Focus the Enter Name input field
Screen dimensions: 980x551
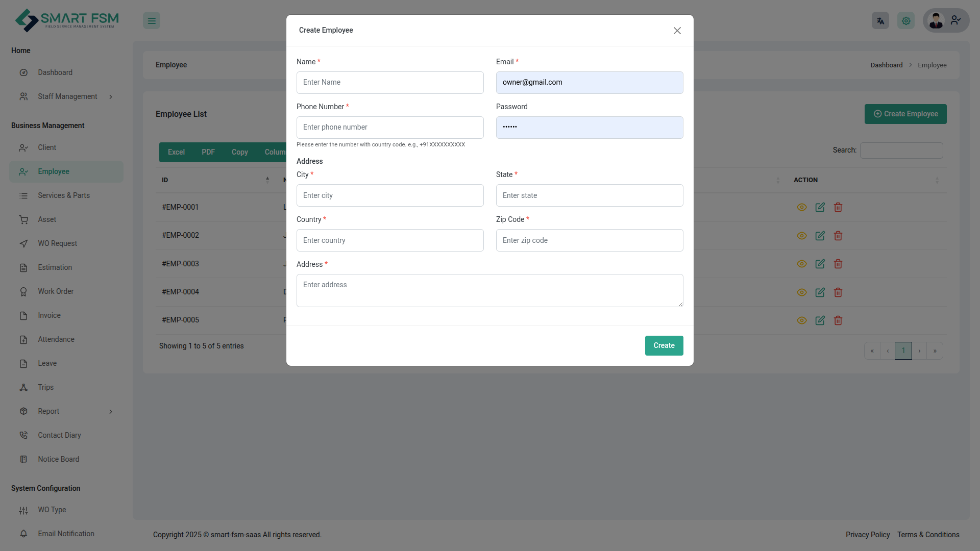tap(390, 83)
